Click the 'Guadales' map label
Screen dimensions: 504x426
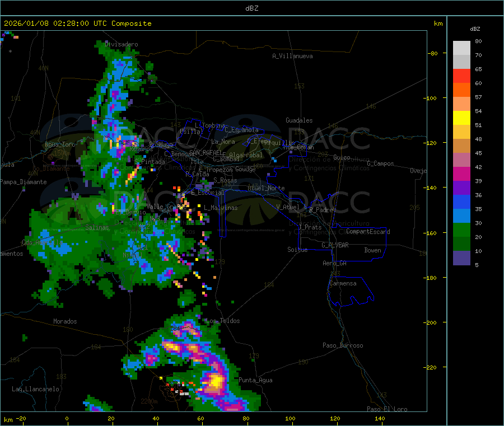(x=299, y=120)
